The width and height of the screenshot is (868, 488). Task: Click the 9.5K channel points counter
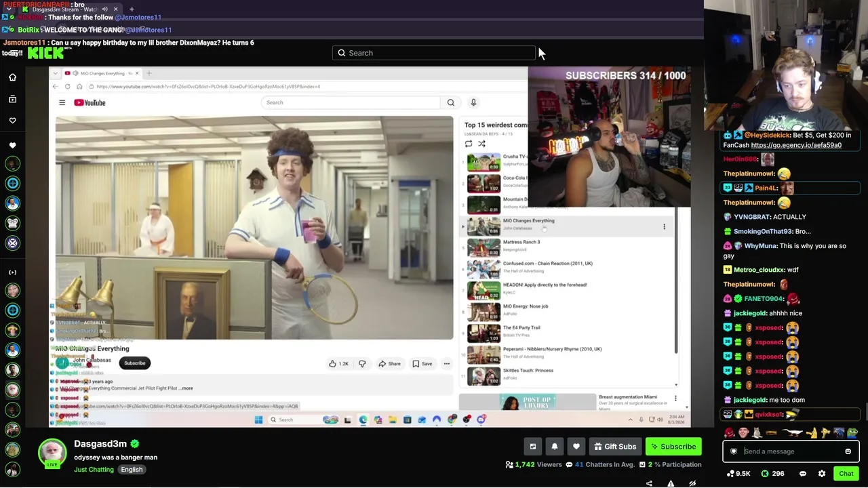tap(738, 474)
